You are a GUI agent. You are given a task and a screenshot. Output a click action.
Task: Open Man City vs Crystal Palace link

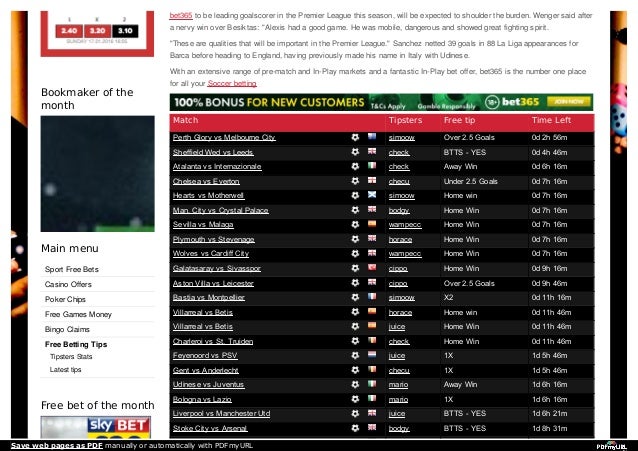click(x=221, y=210)
